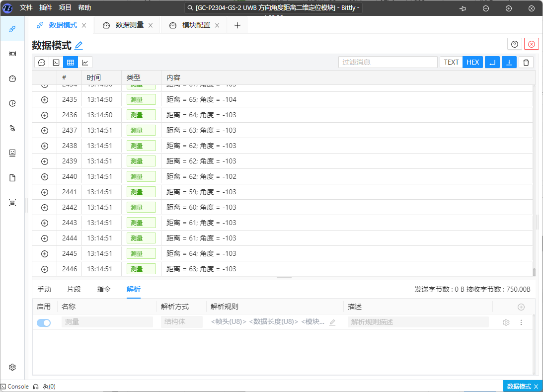The height and width of the screenshot is (392, 543).
Task: Switch to chat bubble message view
Action: [x=42, y=63]
